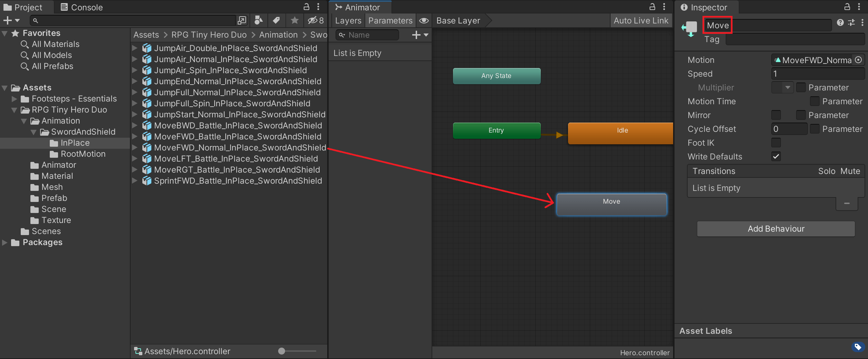The width and height of the screenshot is (868, 359).
Task: Expand the Packages folder
Action: click(5, 242)
